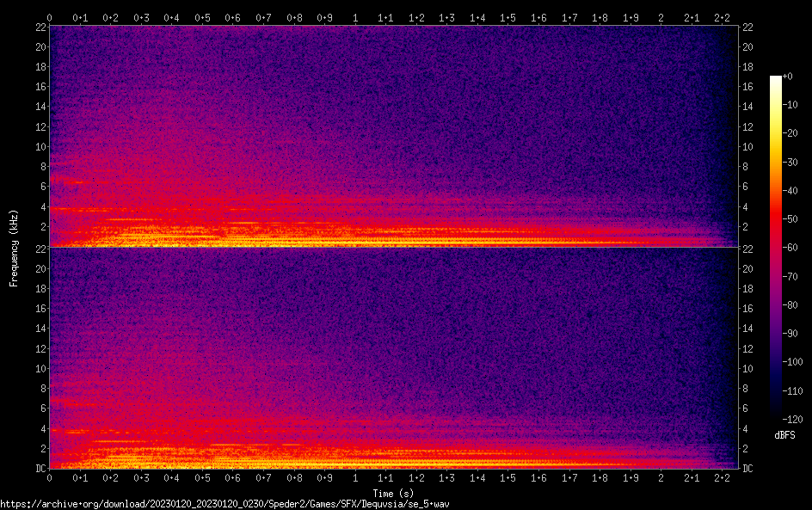This screenshot has width=812, height=510.
Task: Select the 0.5 mark on top time axis
Action: click(202, 17)
